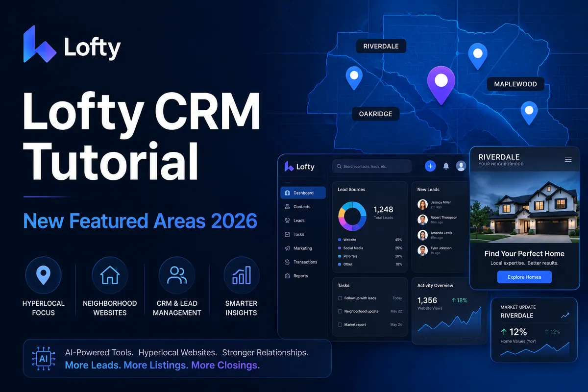Click the trend arrow icon in Market Update card
The width and height of the screenshot is (588, 392).
pos(565,316)
